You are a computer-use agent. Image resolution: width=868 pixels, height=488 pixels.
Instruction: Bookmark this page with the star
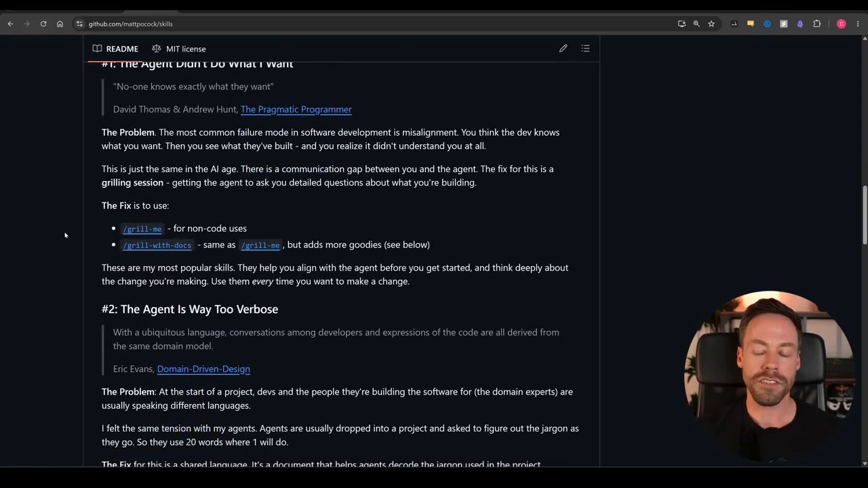click(711, 24)
